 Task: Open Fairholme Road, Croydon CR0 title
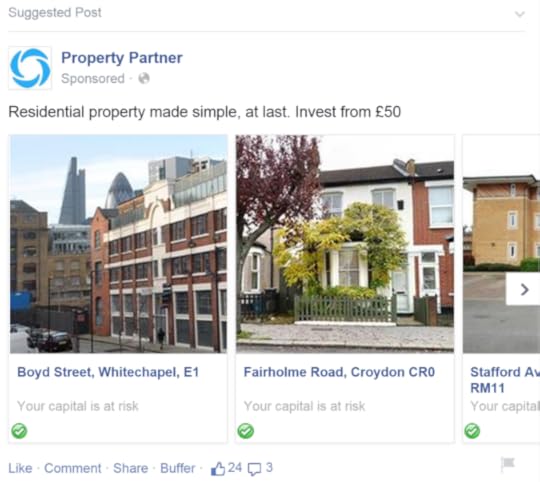[339, 372]
